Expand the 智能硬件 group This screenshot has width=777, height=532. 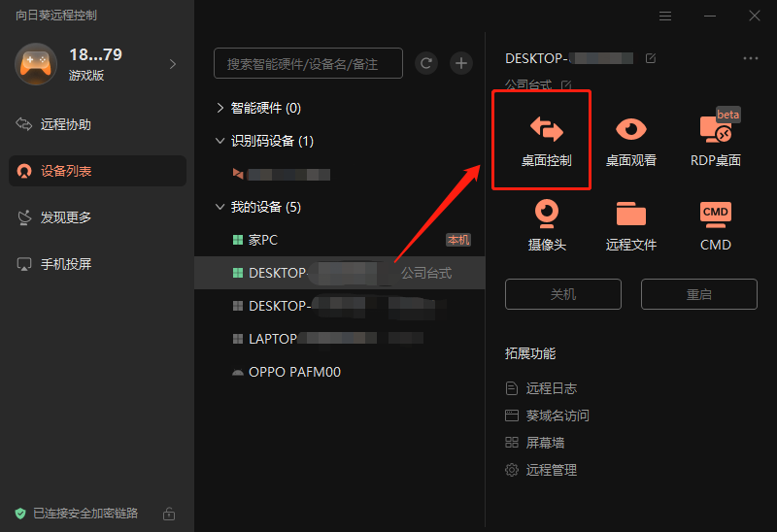(x=220, y=108)
